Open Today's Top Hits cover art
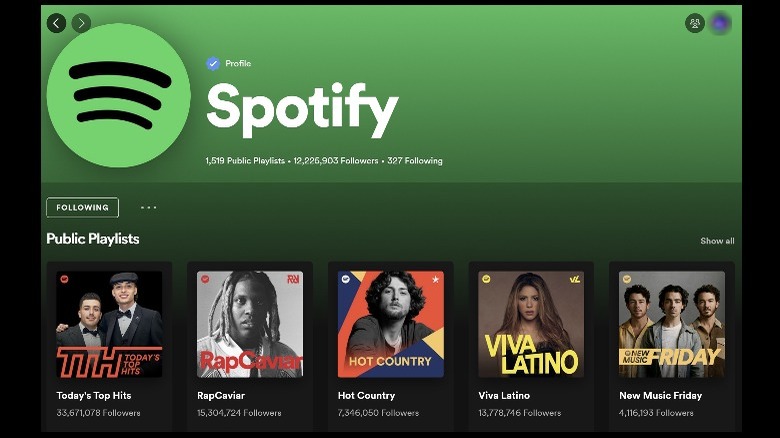780x438 pixels. click(109, 324)
